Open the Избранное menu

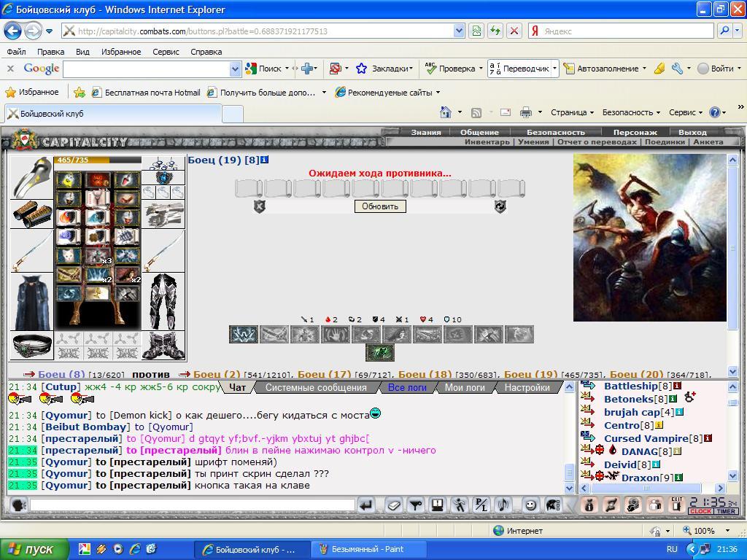[x=121, y=52]
